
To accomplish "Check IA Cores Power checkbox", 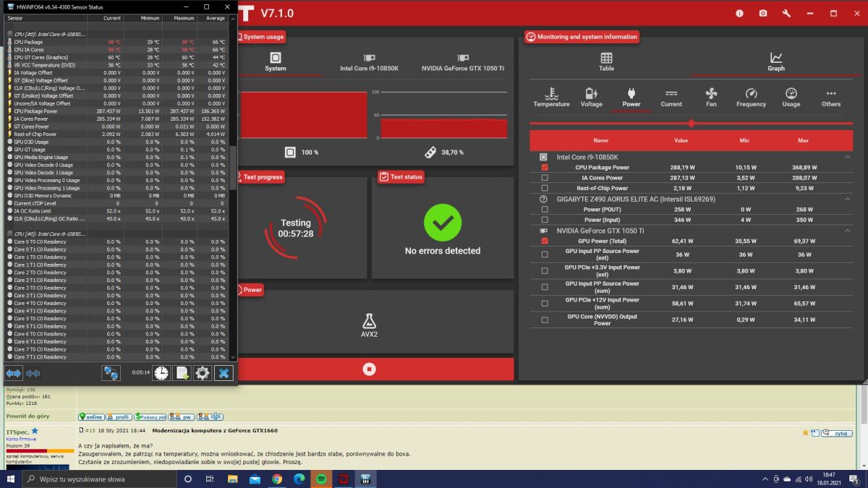I will click(x=544, y=178).
